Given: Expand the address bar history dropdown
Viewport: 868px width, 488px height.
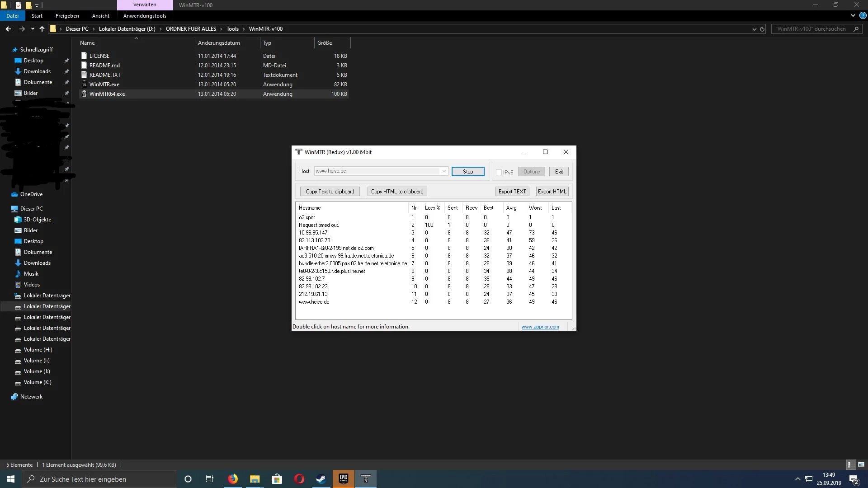Looking at the screenshot, I should pyautogui.click(x=754, y=29).
